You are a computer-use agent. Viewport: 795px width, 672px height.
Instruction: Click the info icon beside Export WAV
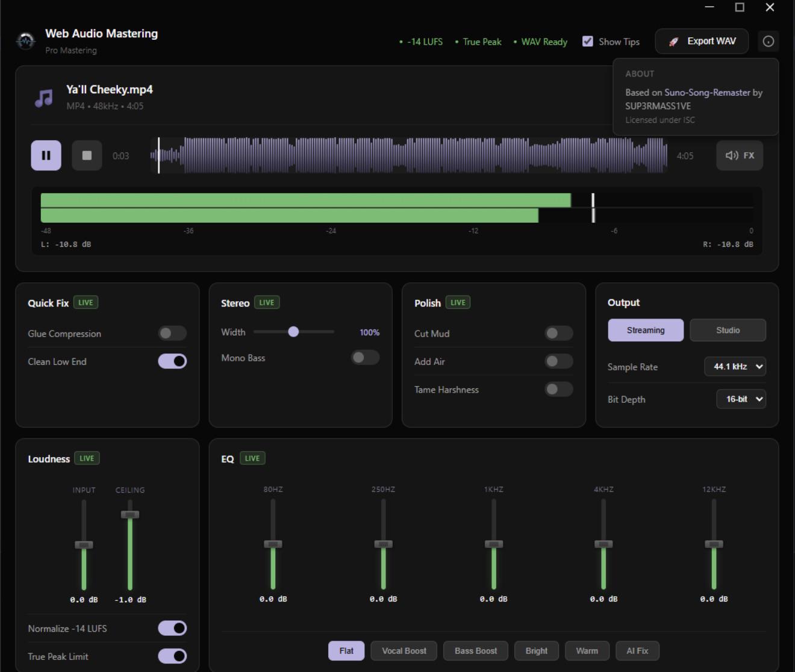click(768, 42)
